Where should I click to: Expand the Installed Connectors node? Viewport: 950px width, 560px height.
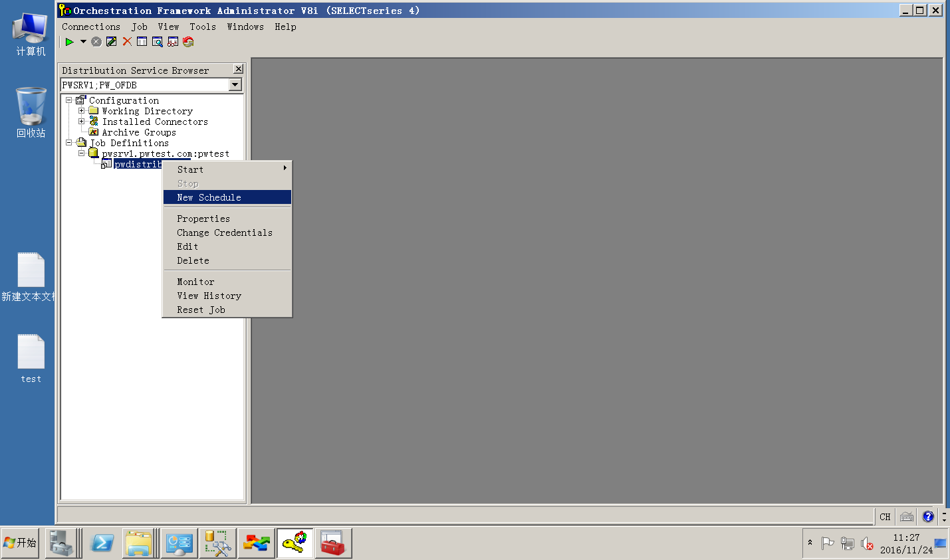[x=82, y=122]
